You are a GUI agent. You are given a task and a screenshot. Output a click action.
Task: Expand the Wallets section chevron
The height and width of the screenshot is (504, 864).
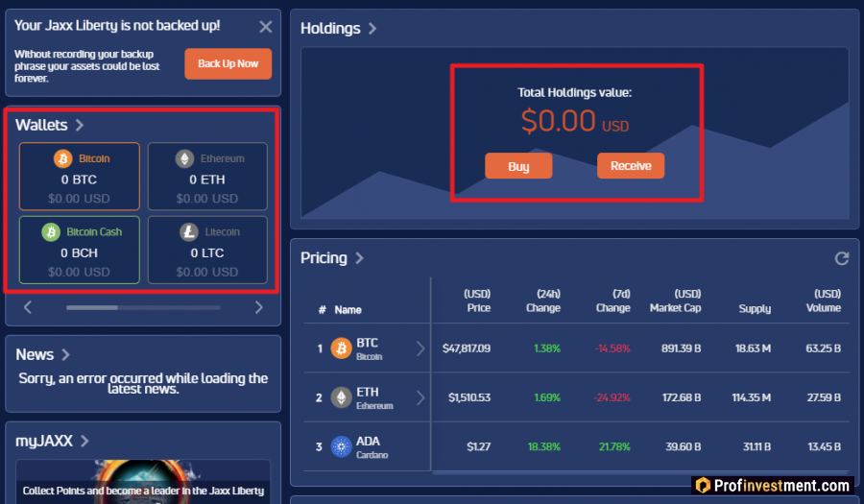pyautogui.click(x=80, y=125)
